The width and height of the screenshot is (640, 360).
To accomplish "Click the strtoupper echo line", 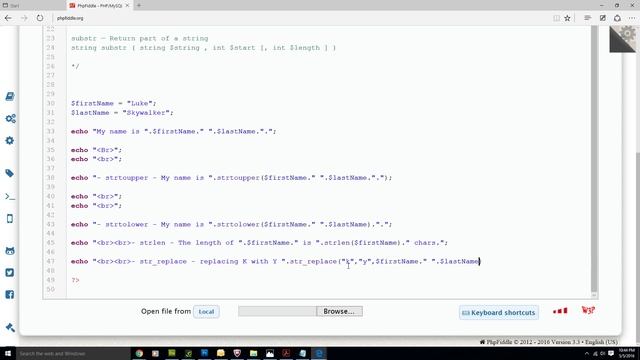I will tap(231, 178).
